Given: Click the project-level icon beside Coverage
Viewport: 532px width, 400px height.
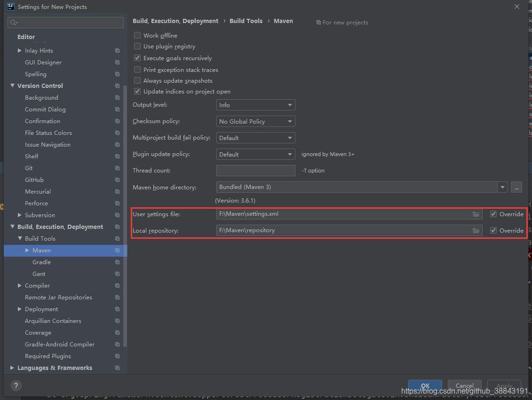Looking at the screenshot, I should pyautogui.click(x=118, y=332).
